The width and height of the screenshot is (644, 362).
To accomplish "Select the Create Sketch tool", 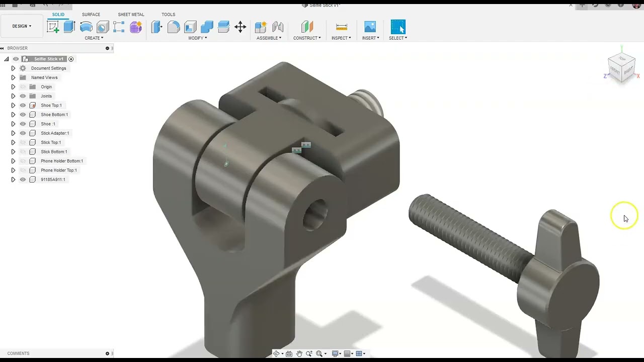I will pyautogui.click(x=53, y=27).
